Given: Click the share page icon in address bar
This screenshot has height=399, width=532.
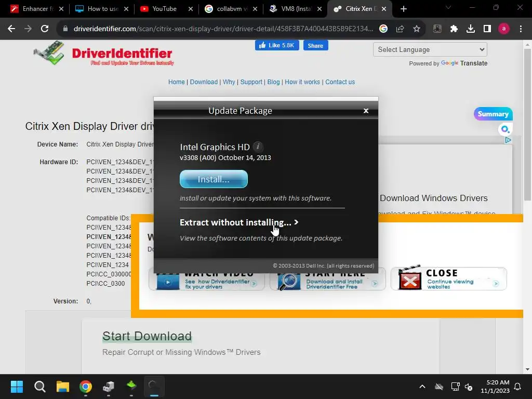Looking at the screenshot, I should click(x=400, y=29).
